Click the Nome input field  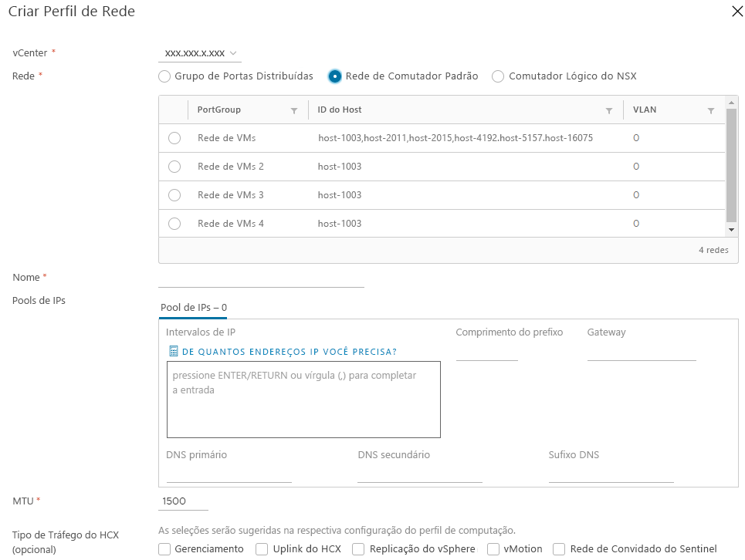(261, 280)
